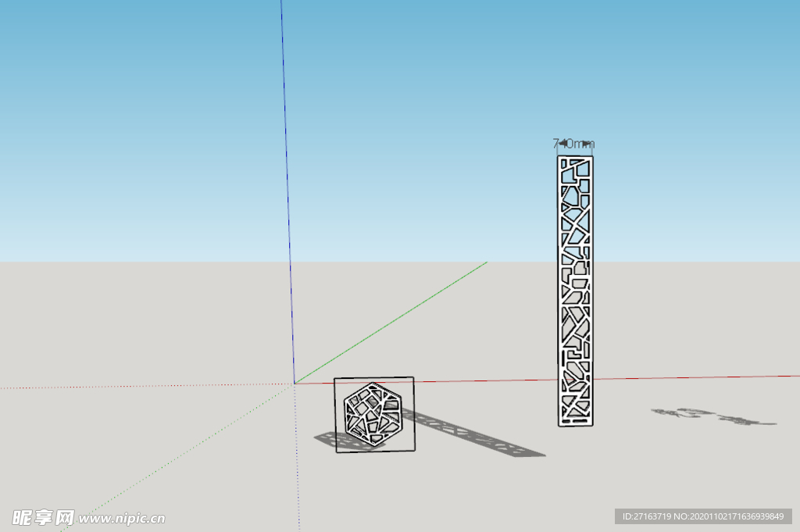Click the 昵享网 watermark logo

point(43,517)
